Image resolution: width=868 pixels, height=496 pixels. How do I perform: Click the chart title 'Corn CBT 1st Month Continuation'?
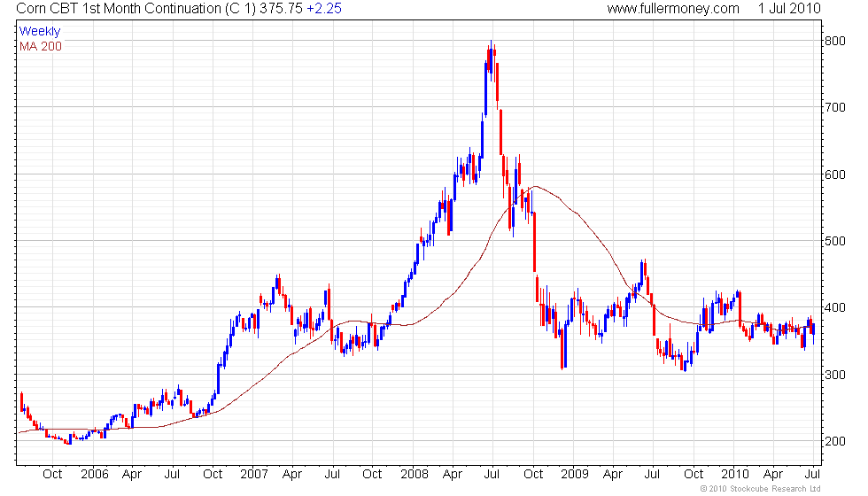(119, 8)
